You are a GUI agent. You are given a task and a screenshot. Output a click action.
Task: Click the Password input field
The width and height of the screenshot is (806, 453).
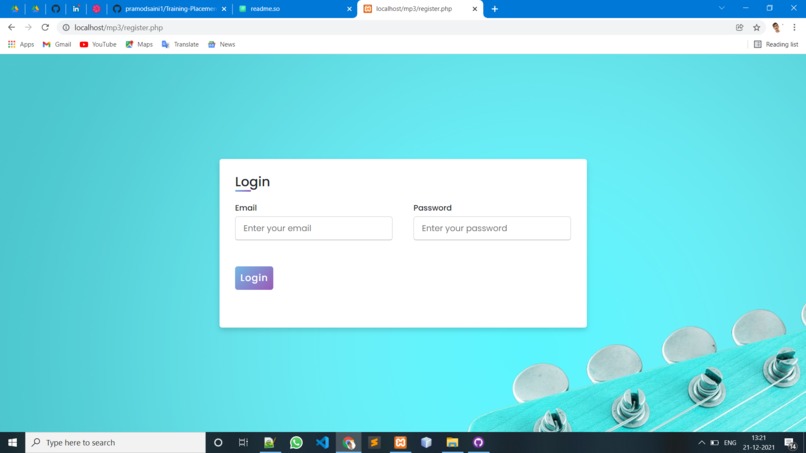coord(492,228)
